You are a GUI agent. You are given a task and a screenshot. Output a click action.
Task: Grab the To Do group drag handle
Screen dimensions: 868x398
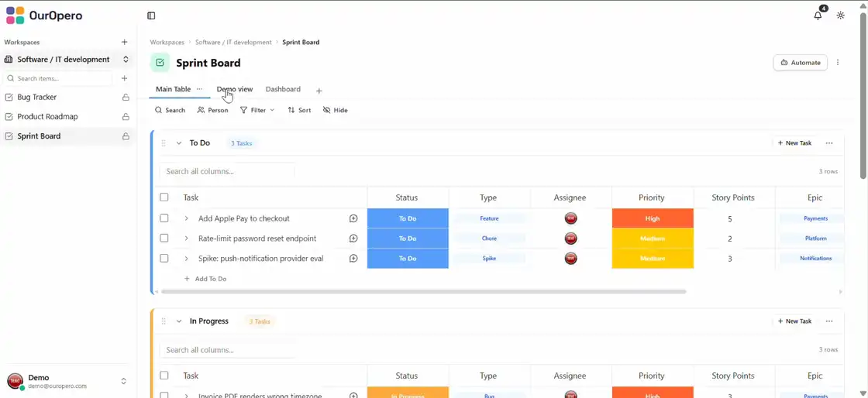click(x=164, y=143)
